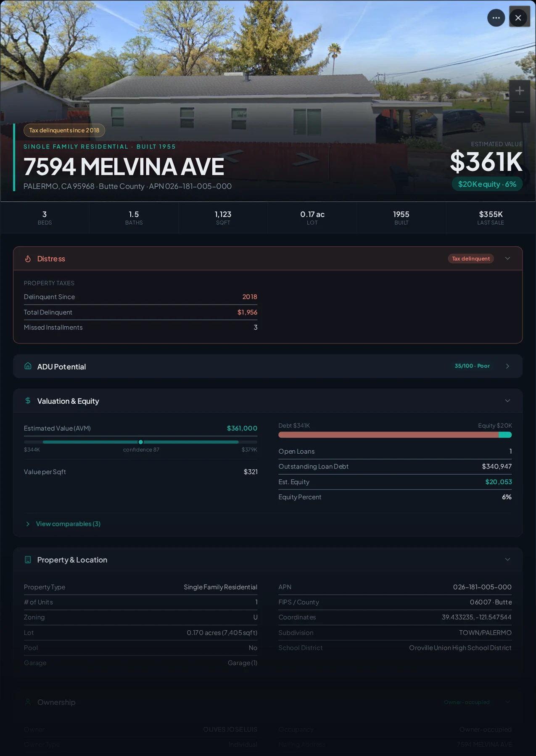Select the $355K LAST SALE stat

coord(491,218)
